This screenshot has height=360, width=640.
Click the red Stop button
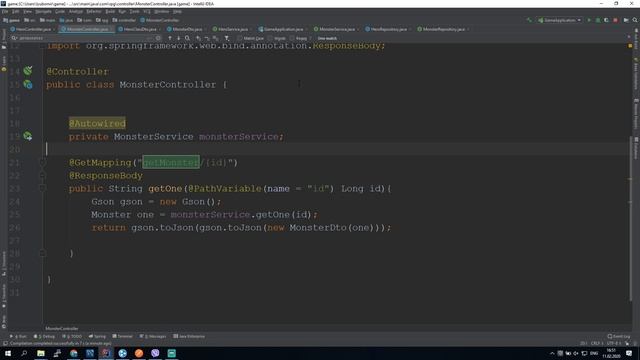(616, 20)
